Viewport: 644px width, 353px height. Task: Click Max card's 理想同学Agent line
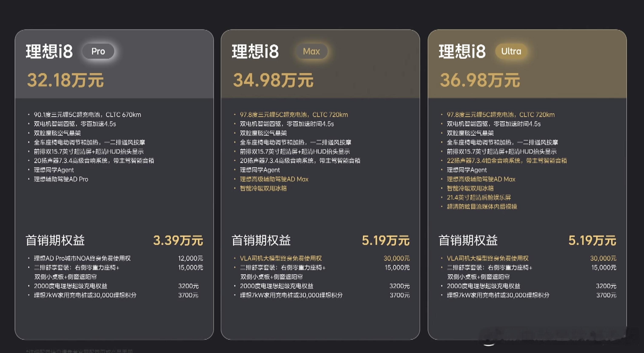(x=260, y=170)
